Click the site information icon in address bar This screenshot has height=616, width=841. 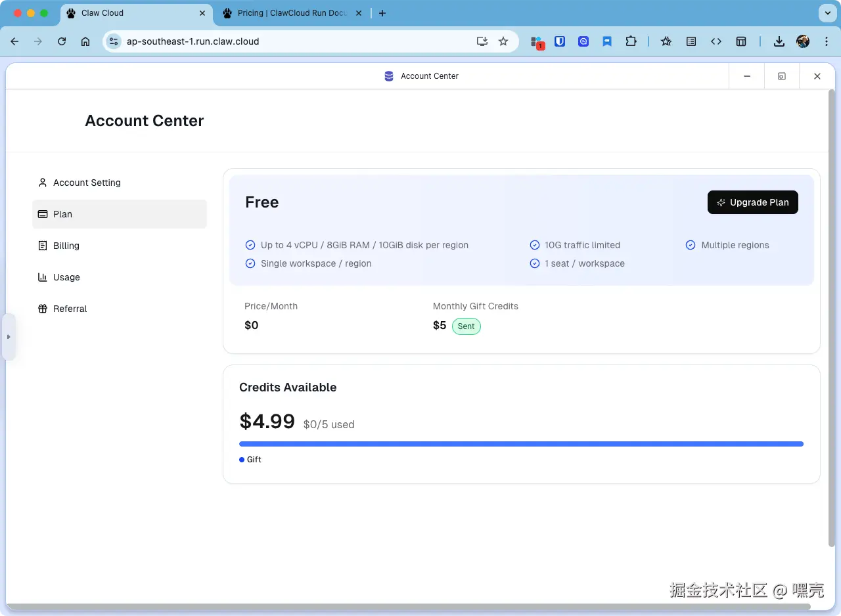click(114, 41)
